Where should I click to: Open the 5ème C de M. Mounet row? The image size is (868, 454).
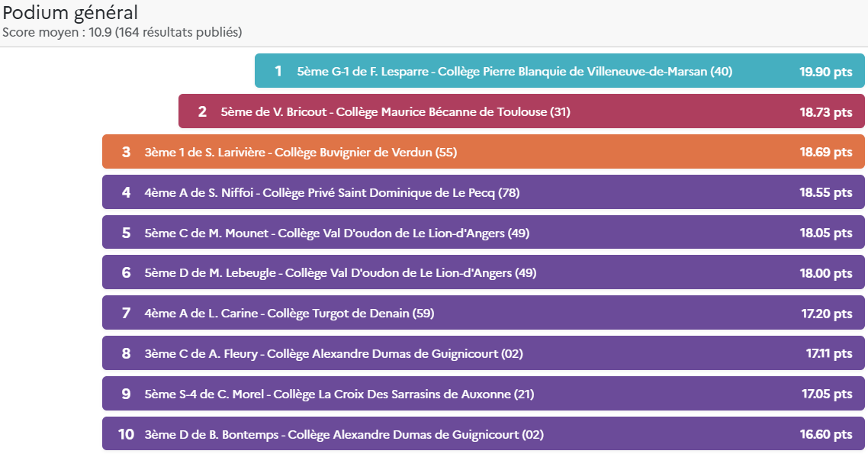(x=484, y=233)
